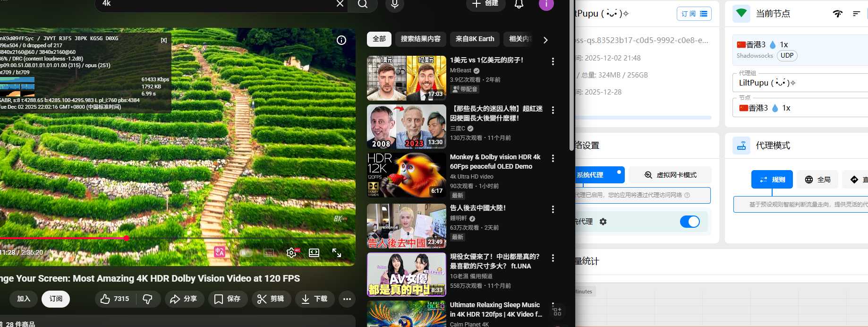Click the 订阅 subscribe button under video
Screen dimensions: 868x327
tap(56, 299)
